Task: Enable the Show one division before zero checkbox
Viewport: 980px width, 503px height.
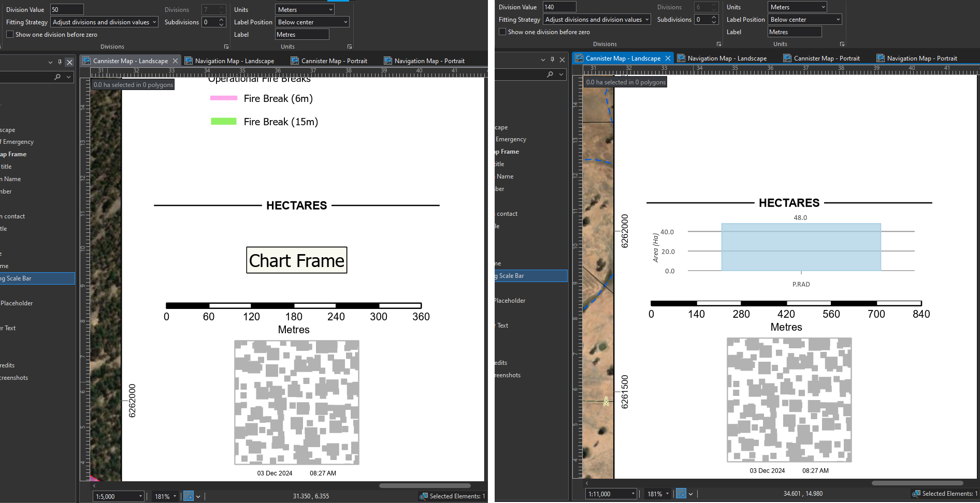Action: pyautogui.click(x=9, y=34)
